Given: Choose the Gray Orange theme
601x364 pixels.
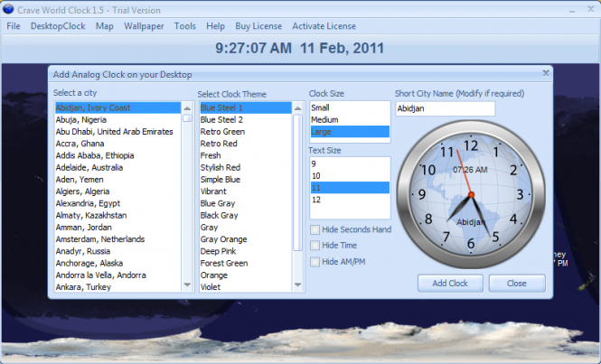Looking at the screenshot, I should [245, 239].
